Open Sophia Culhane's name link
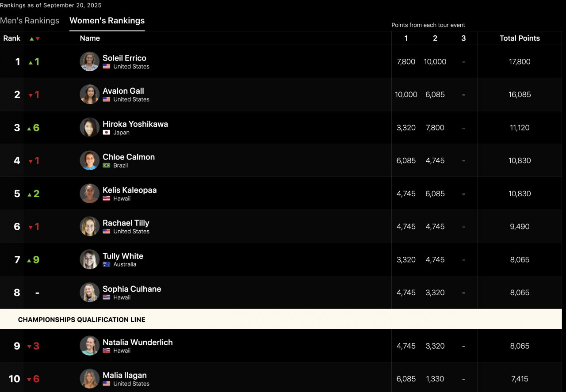Screen dimensions: 566x392 click(x=132, y=289)
